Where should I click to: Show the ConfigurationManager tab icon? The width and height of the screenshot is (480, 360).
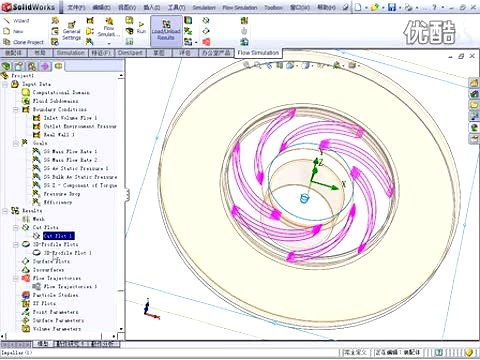[32, 66]
